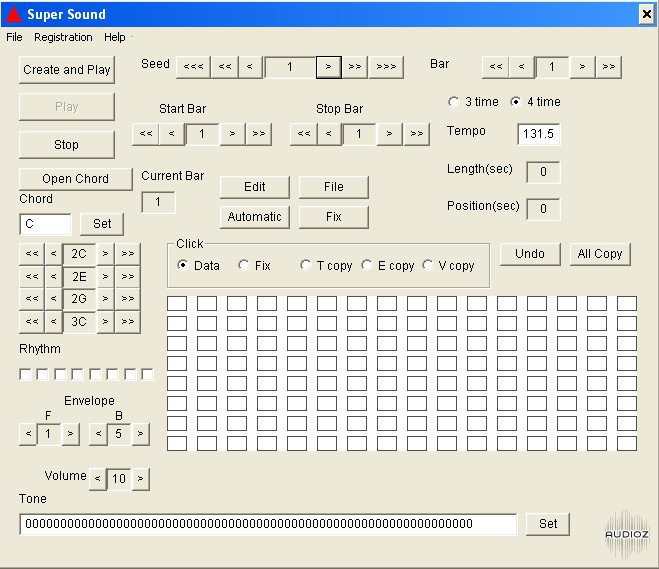Jump Bar backward with << button
This screenshot has width=659, height=569.
[x=496, y=67]
